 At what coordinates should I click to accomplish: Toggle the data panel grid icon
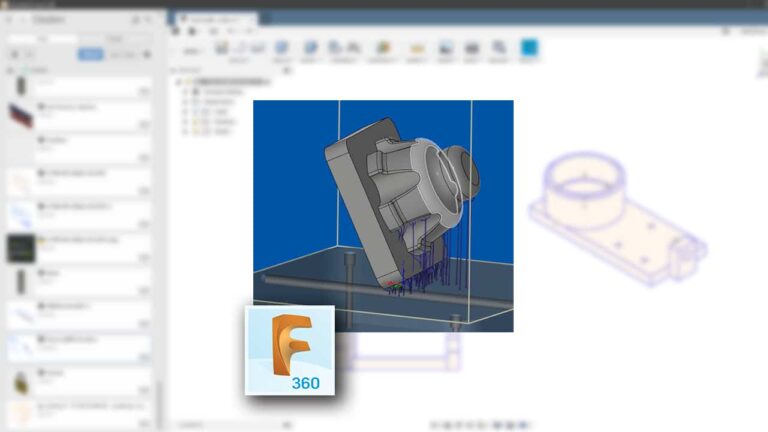pos(176,31)
